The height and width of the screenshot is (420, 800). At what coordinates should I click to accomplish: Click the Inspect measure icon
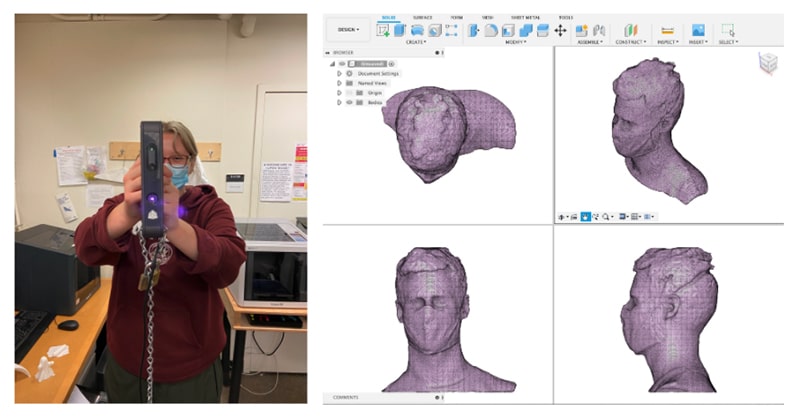[667, 30]
